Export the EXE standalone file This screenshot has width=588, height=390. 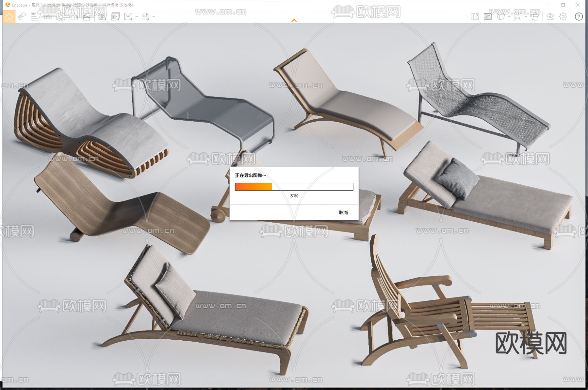click(145, 17)
